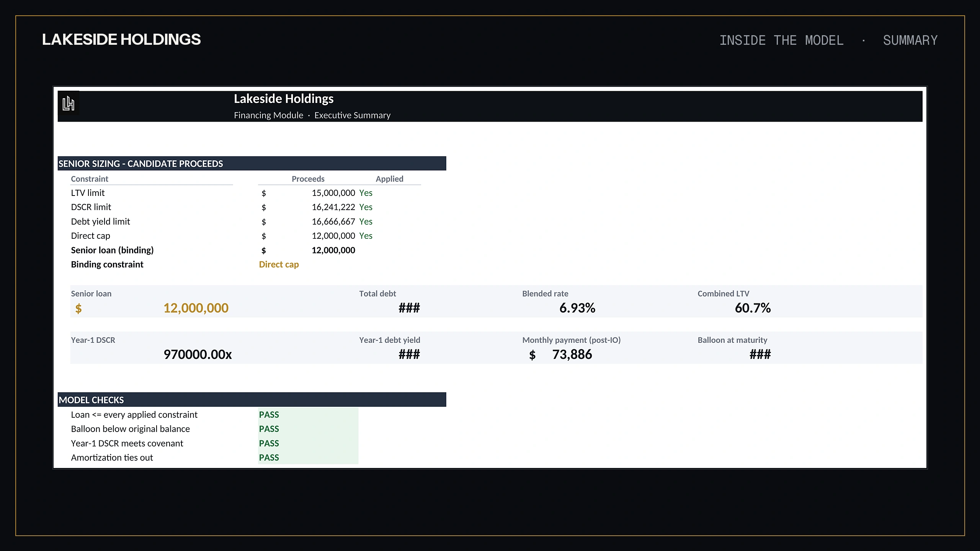Viewport: 980px width, 551px height.
Task: Click the ### value under Balloon at maturity
Action: point(760,354)
